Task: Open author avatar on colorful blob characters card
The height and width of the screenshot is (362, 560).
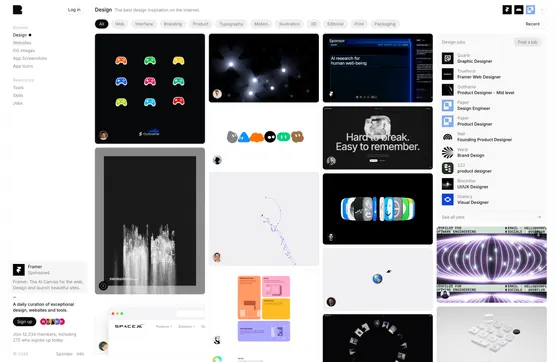Action: (217, 160)
